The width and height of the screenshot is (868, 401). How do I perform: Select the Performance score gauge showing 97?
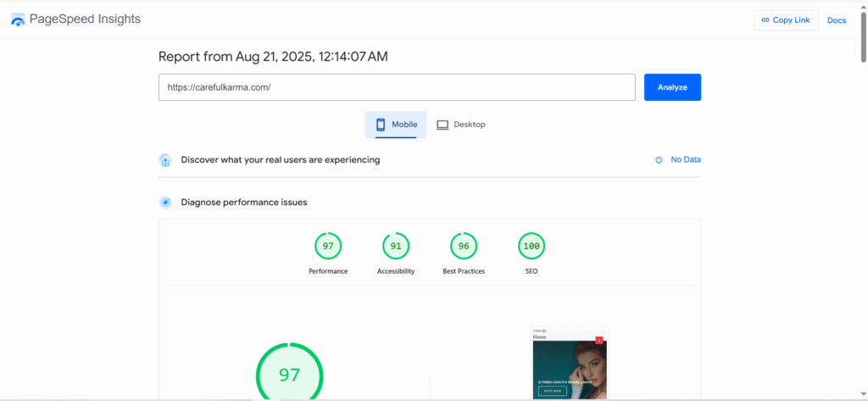[x=328, y=247]
